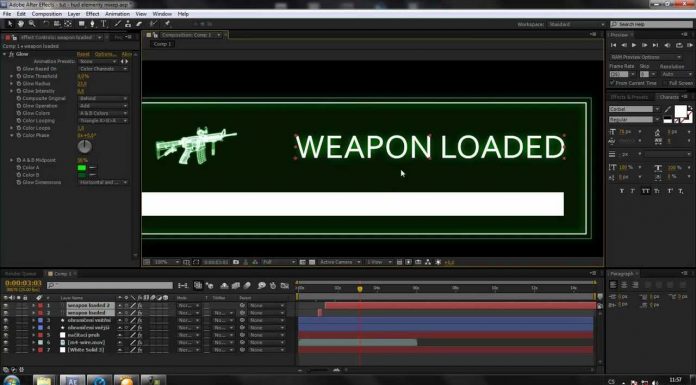
Task: Select the Zoom magnifier tool
Action: (32, 24)
